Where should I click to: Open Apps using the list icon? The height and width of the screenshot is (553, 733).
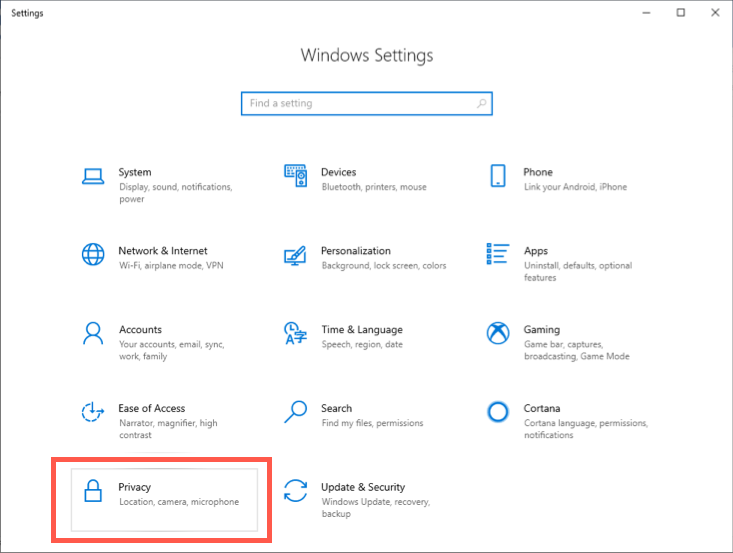tap(497, 254)
